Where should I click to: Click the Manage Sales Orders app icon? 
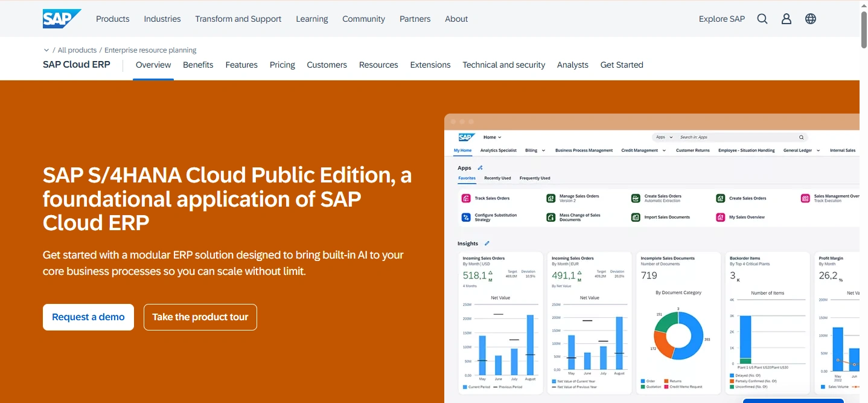pyautogui.click(x=550, y=198)
